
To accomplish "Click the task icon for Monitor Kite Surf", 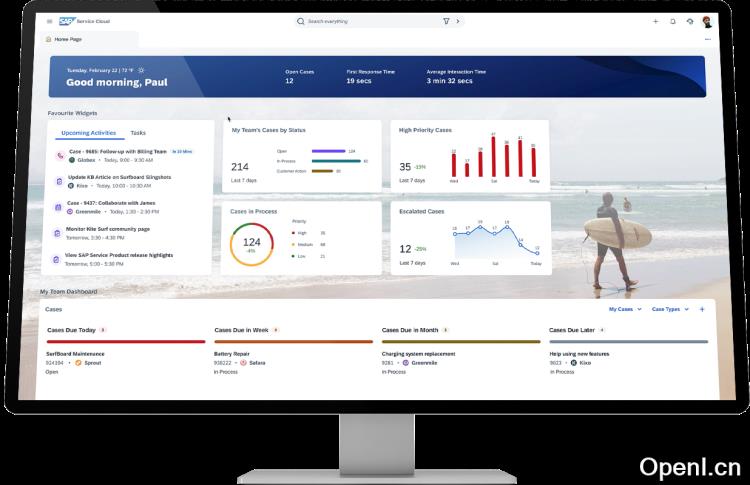I will (x=57, y=233).
